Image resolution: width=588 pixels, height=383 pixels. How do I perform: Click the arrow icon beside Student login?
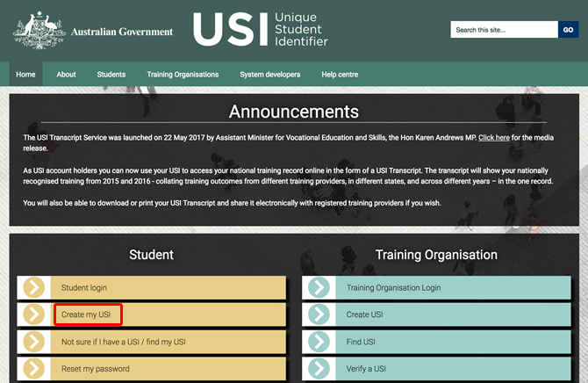[34, 287]
